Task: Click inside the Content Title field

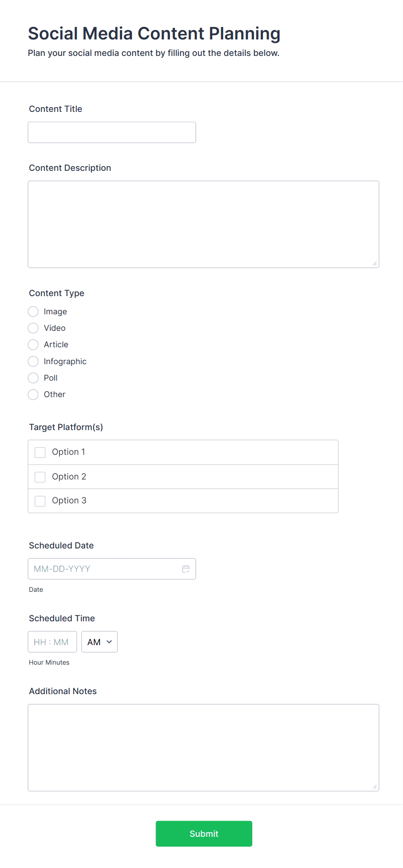Action: pyautogui.click(x=112, y=132)
